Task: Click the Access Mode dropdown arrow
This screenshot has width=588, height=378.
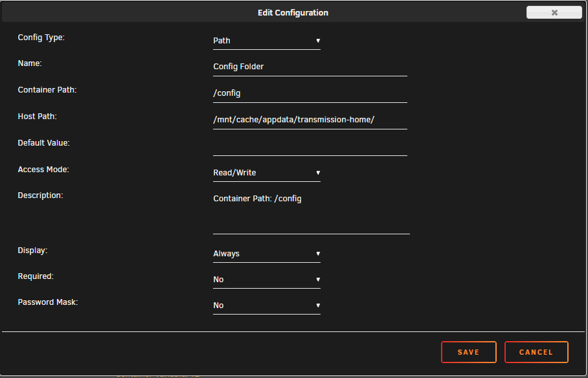Action: pos(318,173)
